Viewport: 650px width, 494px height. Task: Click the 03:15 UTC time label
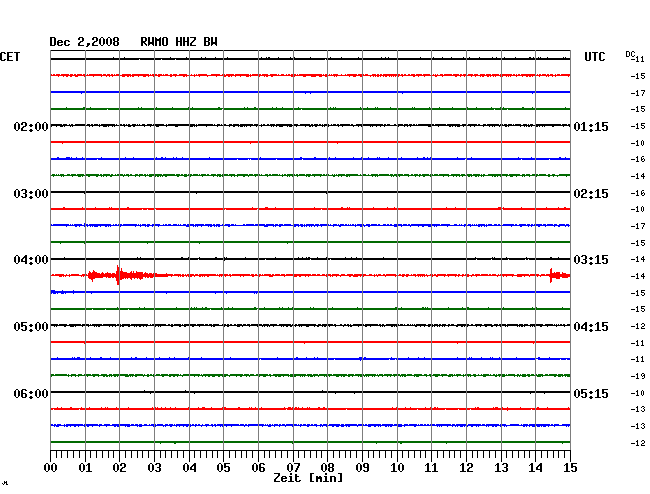tap(591, 259)
